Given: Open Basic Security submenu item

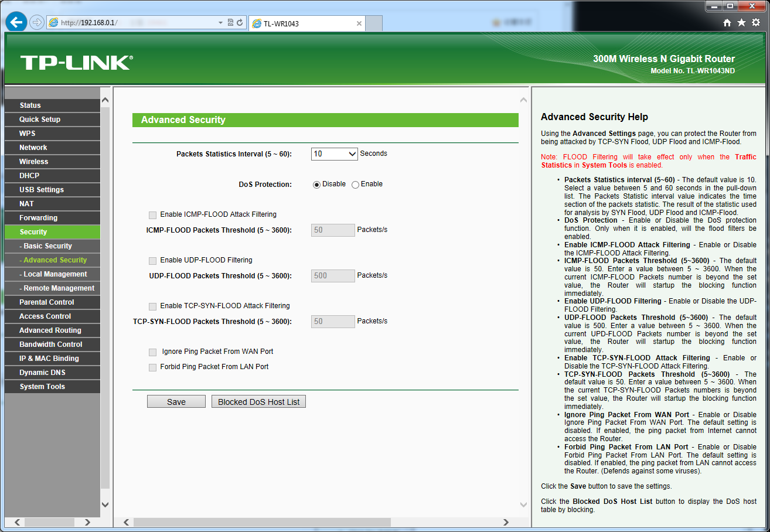Looking at the screenshot, I should pos(47,246).
